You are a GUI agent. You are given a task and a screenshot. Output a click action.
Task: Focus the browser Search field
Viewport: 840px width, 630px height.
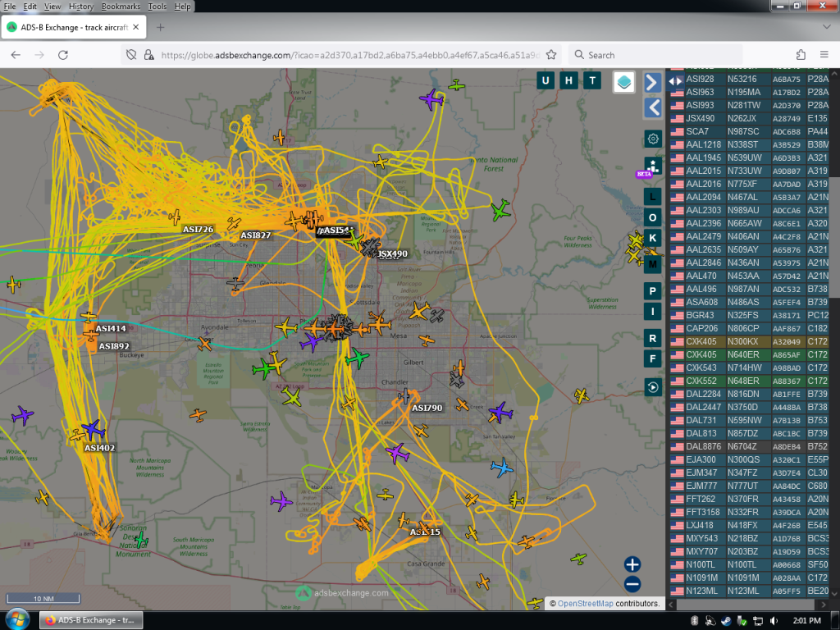(655, 55)
